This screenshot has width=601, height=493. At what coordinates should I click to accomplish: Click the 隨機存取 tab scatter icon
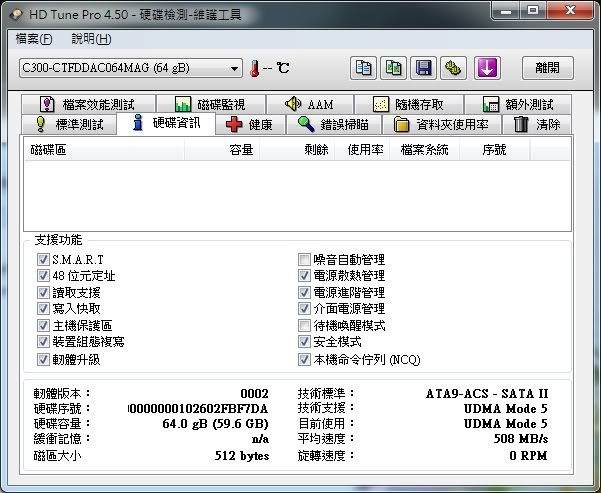(x=381, y=104)
